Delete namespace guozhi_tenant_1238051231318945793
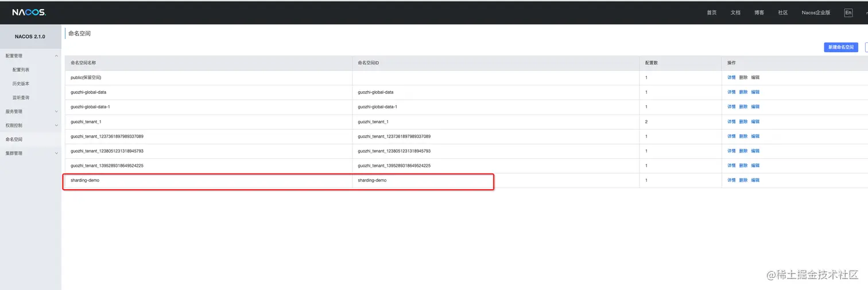The height and width of the screenshot is (290, 868). pyautogui.click(x=743, y=151)
